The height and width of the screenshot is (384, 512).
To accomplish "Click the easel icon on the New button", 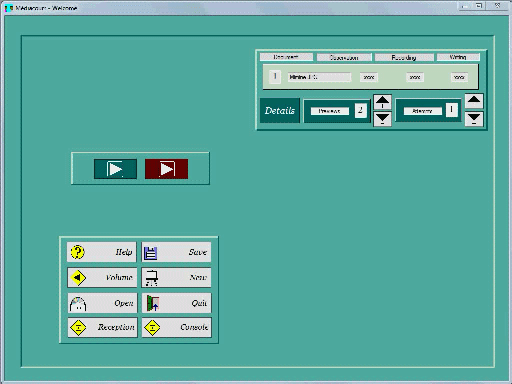I will pos(152,278).
